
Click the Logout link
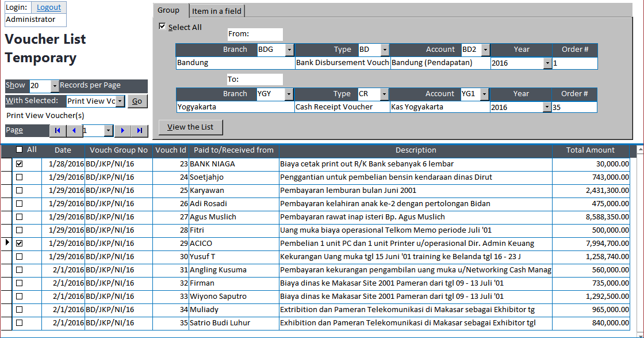click(48, 7)
